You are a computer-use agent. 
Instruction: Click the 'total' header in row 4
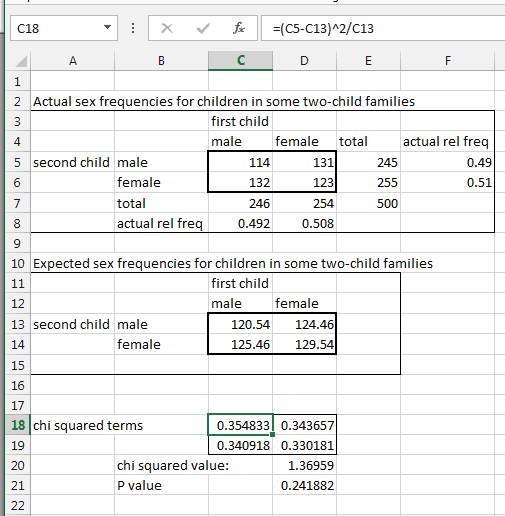(353, 142)
